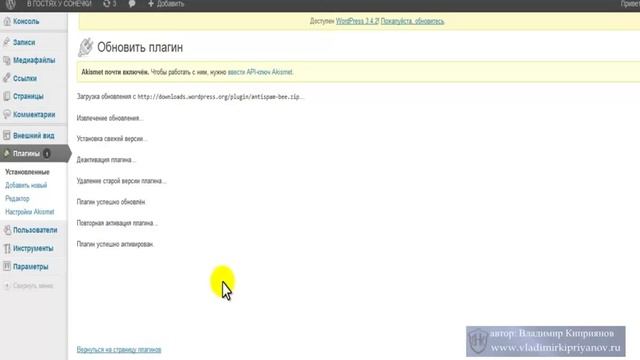Screen dimensions: 640x360
Task: Click the Параметры sidebar icon
Action: pos(7,267)
